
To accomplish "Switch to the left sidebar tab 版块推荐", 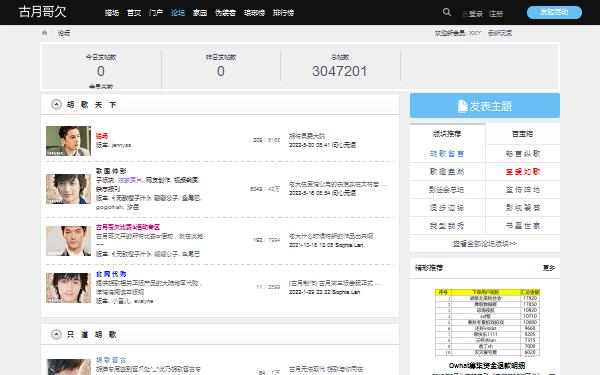I will (x=447, y=134).
